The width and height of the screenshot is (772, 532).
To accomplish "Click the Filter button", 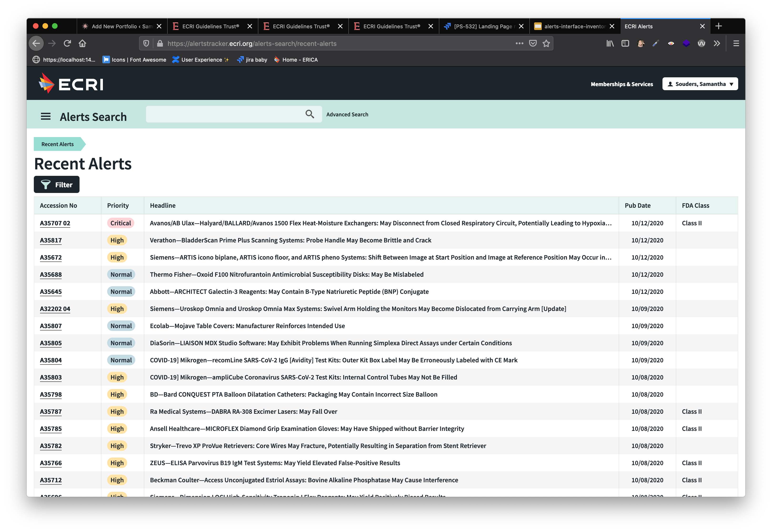I will coord(57,185).
